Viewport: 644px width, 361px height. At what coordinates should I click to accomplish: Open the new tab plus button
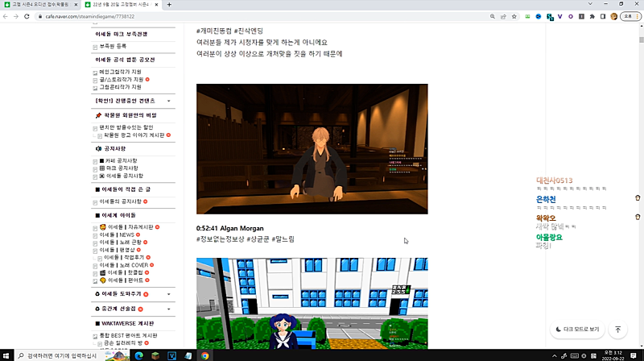tap(169, 5)
